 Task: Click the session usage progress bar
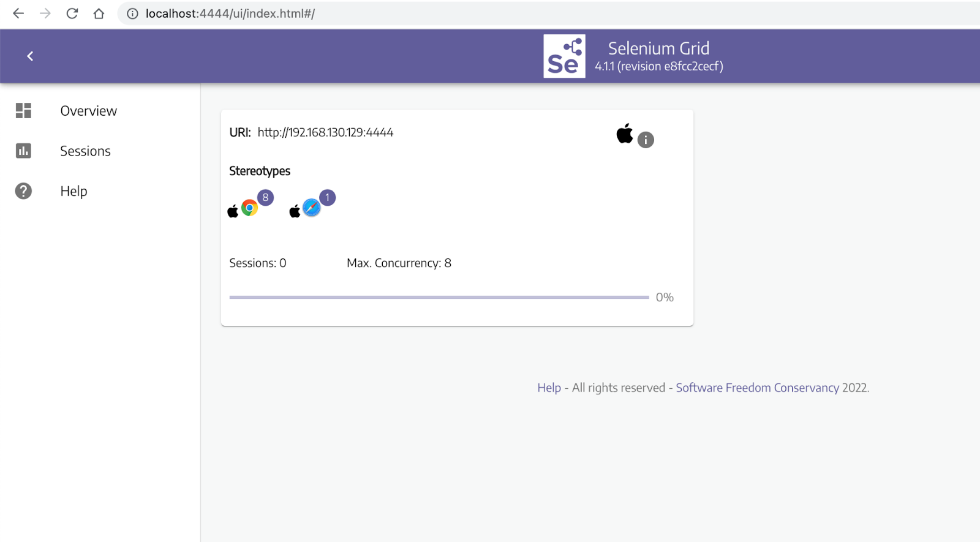(439, 297)
